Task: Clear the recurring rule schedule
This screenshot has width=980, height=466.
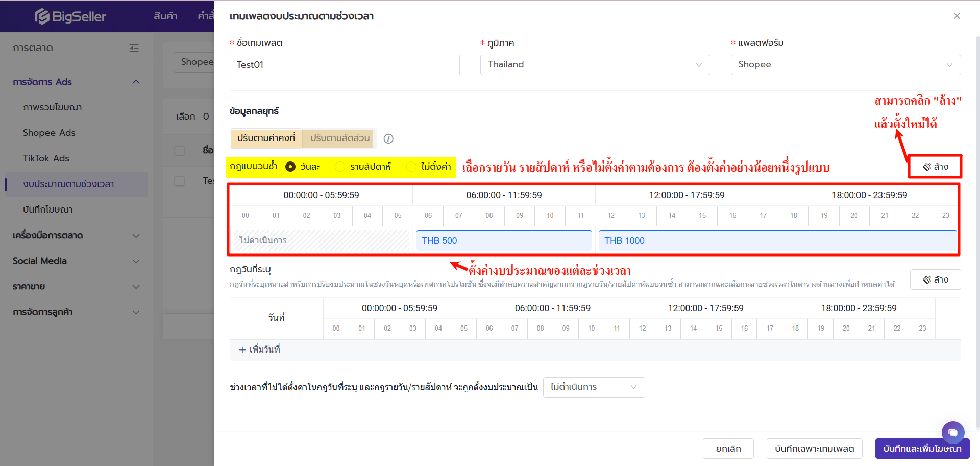Action: click(935, 167)
